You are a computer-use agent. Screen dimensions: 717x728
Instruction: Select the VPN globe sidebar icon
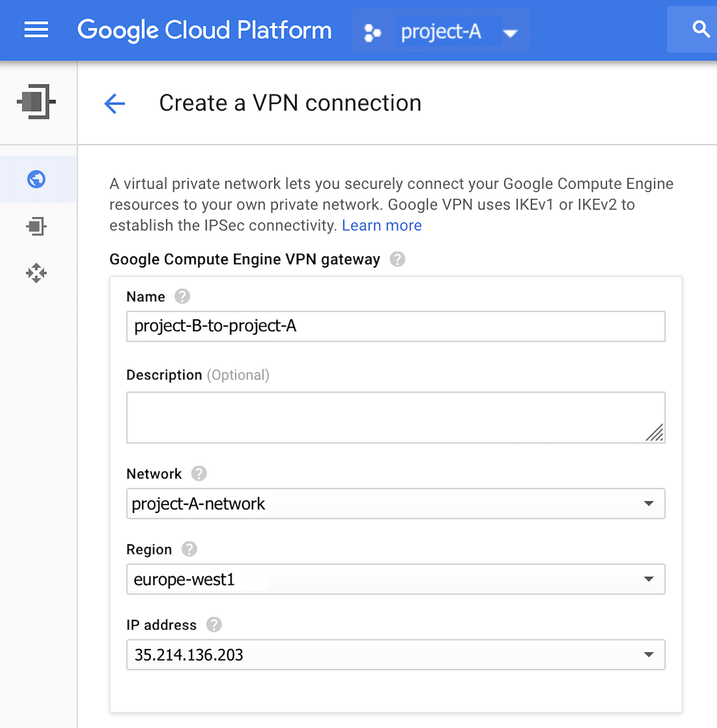pyautogui.click(x=36, y=179)
